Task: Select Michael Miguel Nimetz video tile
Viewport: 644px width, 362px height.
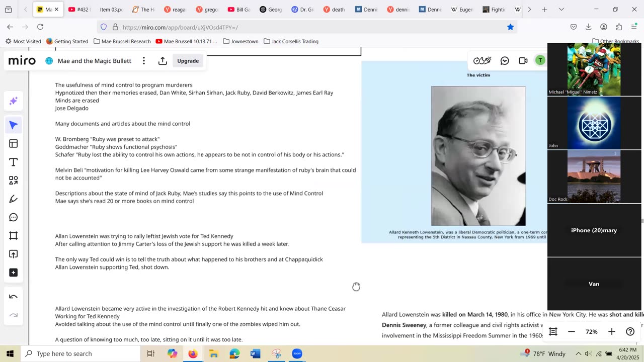Action: [x=594, y=69]
